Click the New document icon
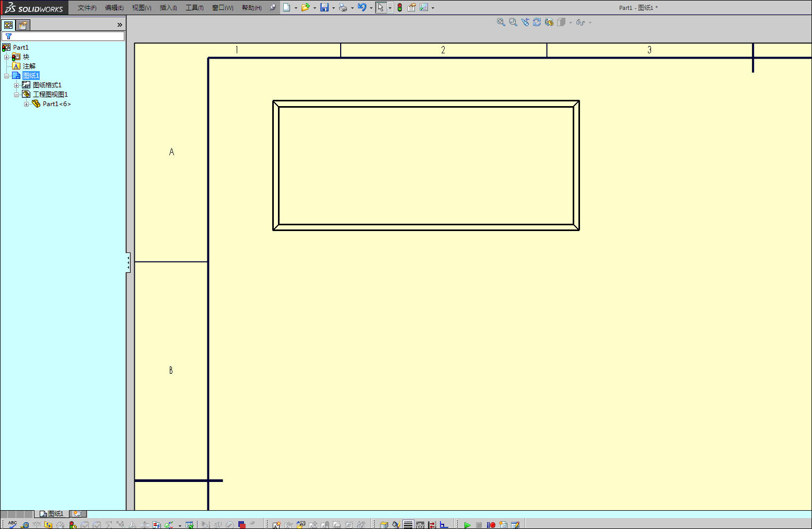The image size is (812, 529). pos(286,7)
